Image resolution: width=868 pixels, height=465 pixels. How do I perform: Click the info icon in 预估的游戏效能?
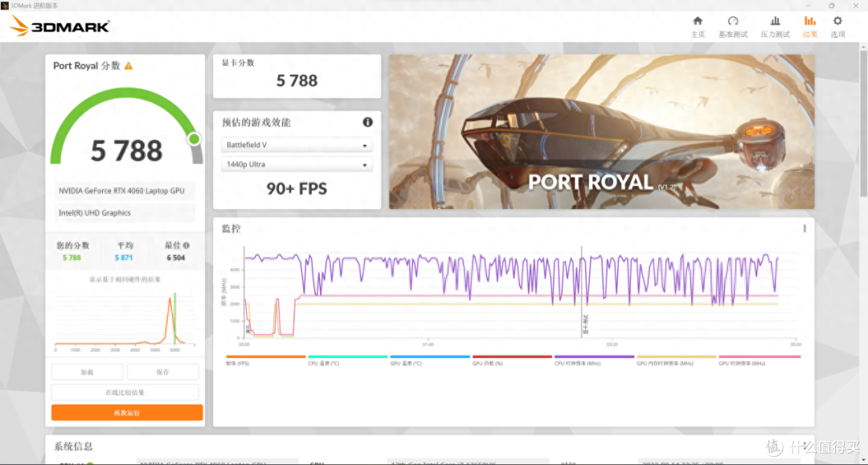(x=367, y=122)
